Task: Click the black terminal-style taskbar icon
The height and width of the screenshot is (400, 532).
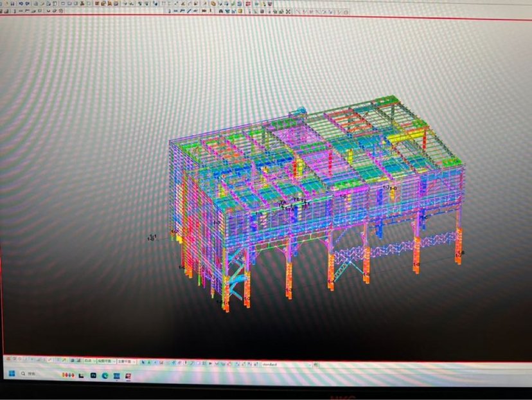Action: click(80, 374)
